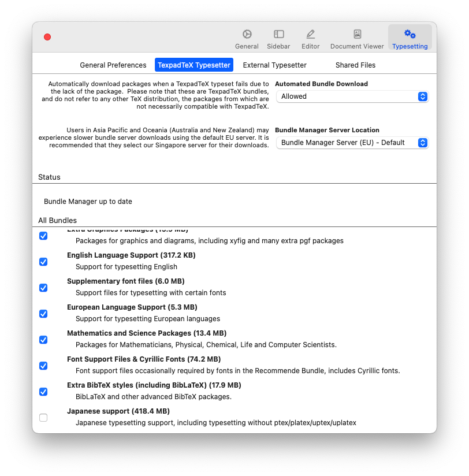Click description mentioning xyfig and pgf packages
This screenshot has width=469, height=476.
pyautogui.click(x=210, y=241)
